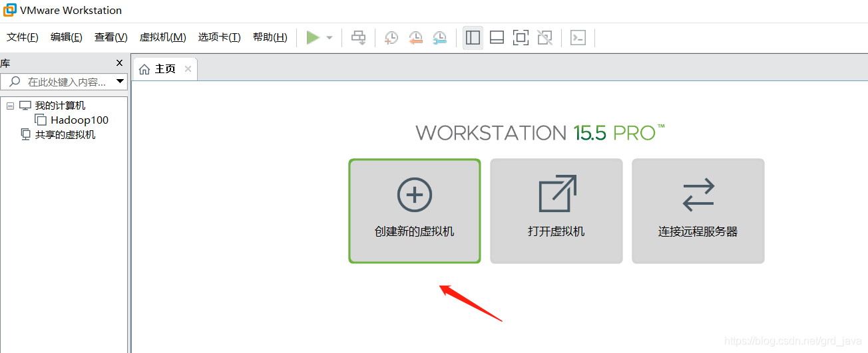Close the 库 library panel
This screenshot has height=353, width=868.
(120, 63)
